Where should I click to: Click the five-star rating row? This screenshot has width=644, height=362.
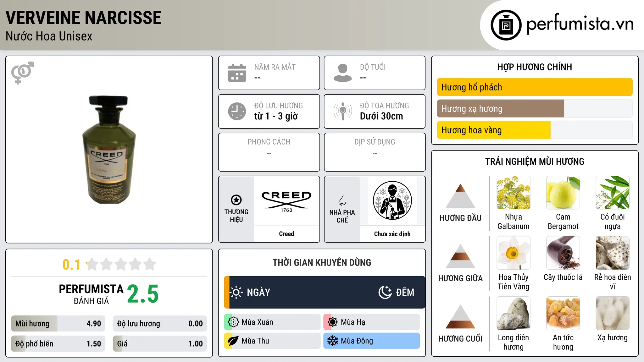click(121, 264)
